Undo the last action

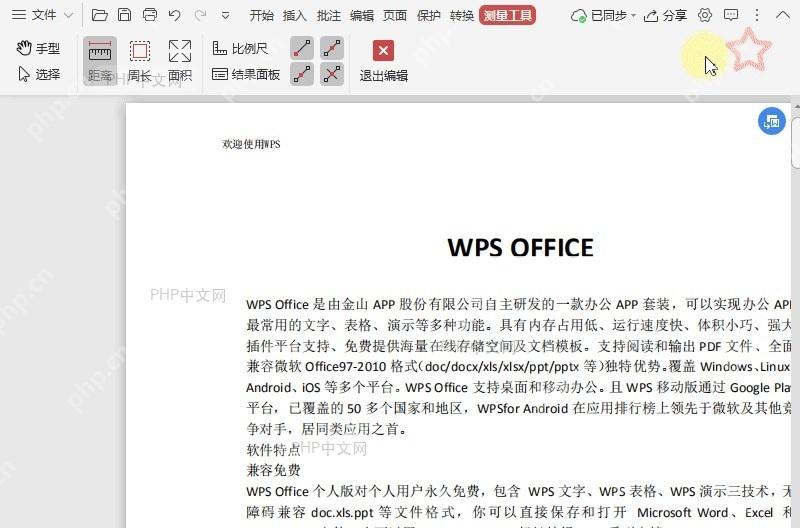click(x=174, y=15)
